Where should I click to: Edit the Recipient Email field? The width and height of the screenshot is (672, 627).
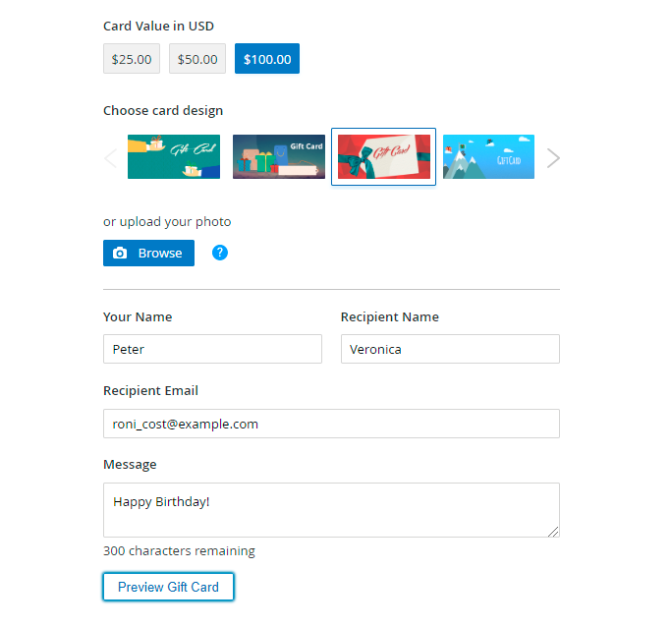coord(331,424)
